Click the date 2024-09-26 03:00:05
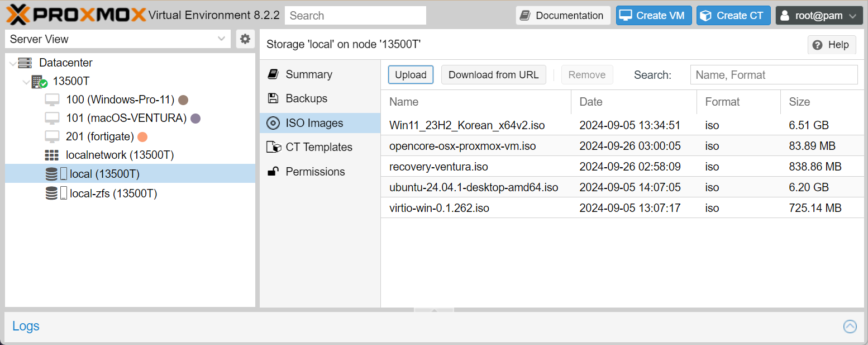 (x=629, y=146)
